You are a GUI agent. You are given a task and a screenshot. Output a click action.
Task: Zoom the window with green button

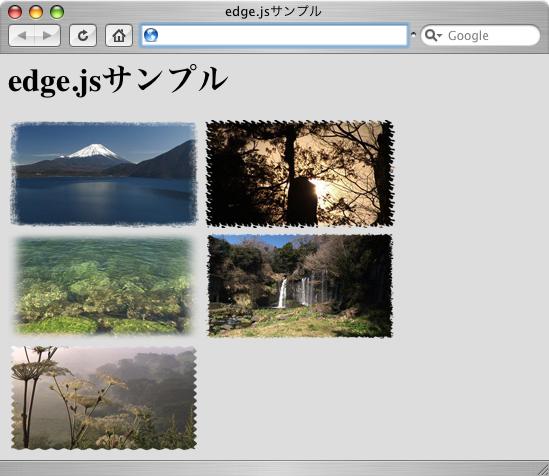tap(57, 12)
